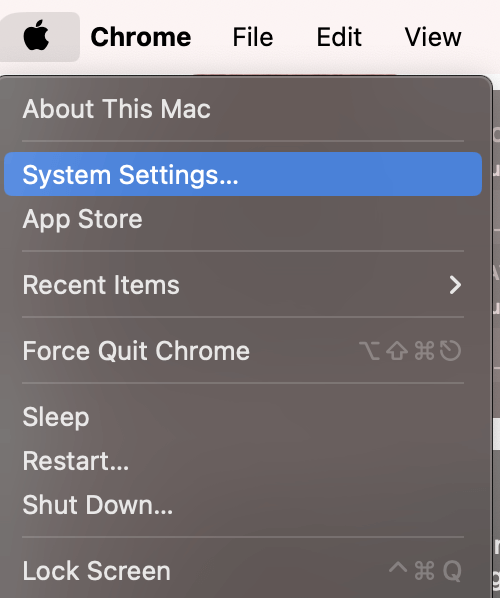
Task: Click the option-key glyph beside Force Quit Chrome
Action: (x=369, y=351)
